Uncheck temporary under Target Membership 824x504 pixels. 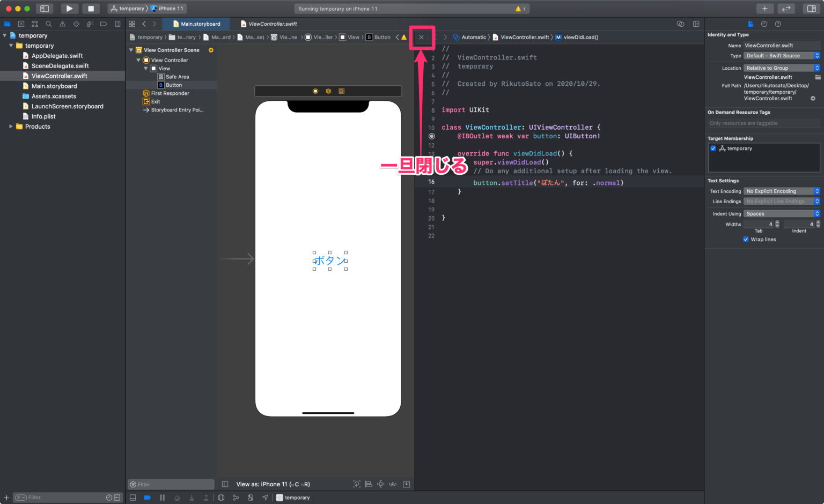tap(713, 148)
